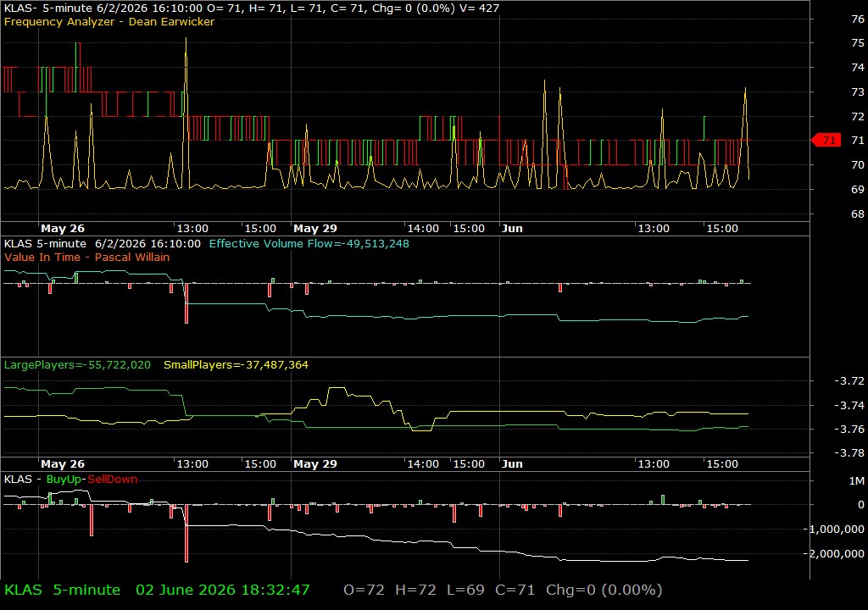Click the KLAS label in the BuyUp-SellDown panel
Screen dimensions: 868x610
pos(19,480)
